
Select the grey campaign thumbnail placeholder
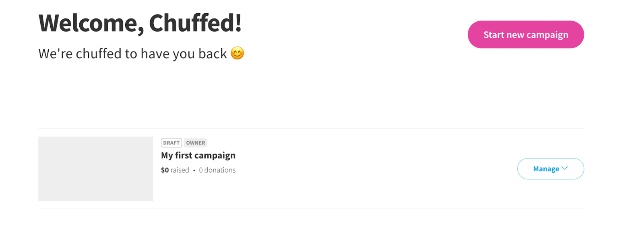[x=96, y=169]
